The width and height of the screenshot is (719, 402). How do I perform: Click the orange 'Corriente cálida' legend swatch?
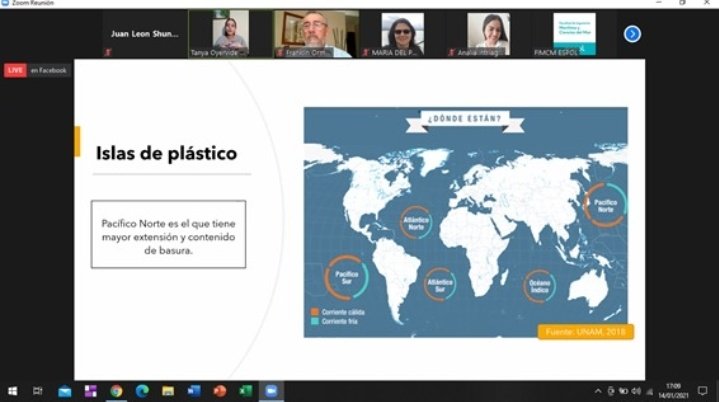click(x=315, y=312)
